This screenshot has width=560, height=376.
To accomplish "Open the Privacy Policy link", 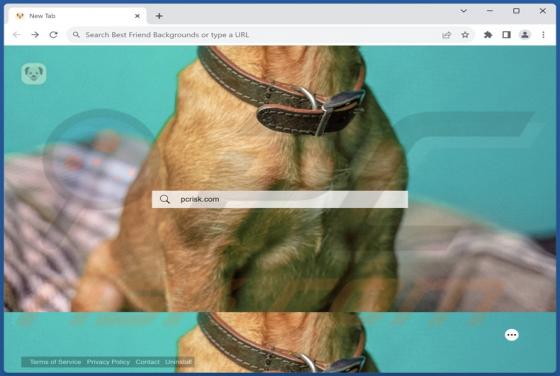I will tap(108, 362).
